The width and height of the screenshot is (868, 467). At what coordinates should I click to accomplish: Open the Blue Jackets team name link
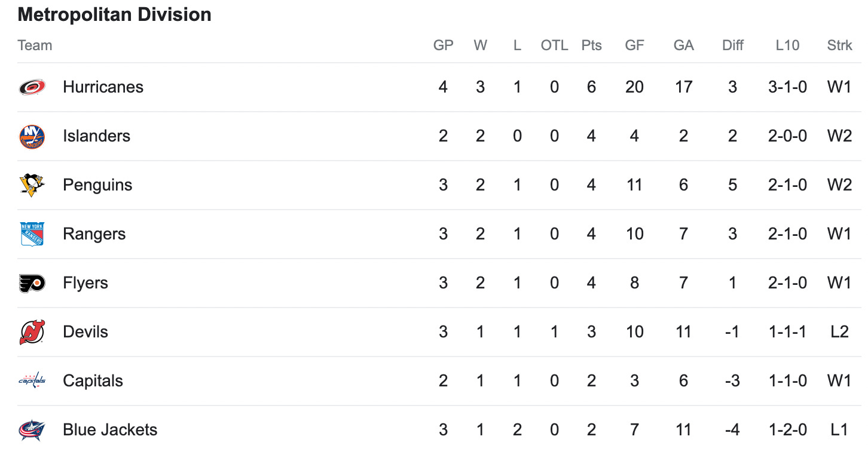[110, 430]
